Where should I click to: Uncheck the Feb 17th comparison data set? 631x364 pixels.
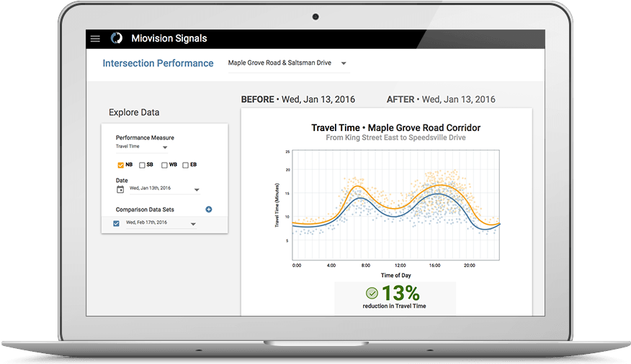tap(117, 224)
